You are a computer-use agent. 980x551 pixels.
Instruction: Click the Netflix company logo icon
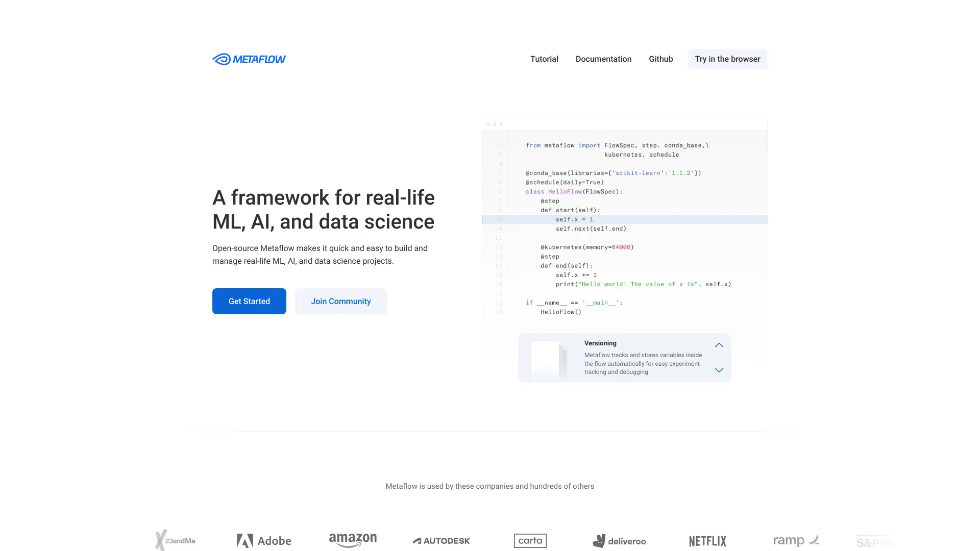(x=707, y=540)
